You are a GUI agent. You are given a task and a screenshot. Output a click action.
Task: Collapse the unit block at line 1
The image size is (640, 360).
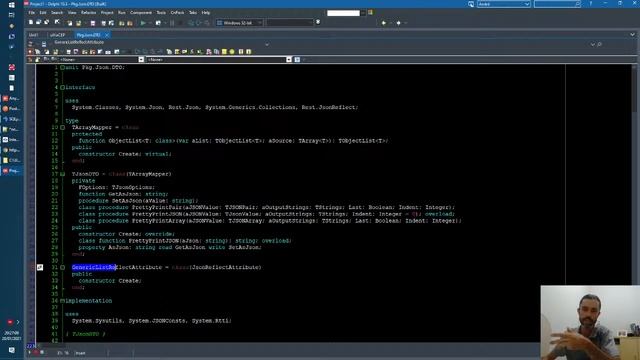(x=62, y=67)
